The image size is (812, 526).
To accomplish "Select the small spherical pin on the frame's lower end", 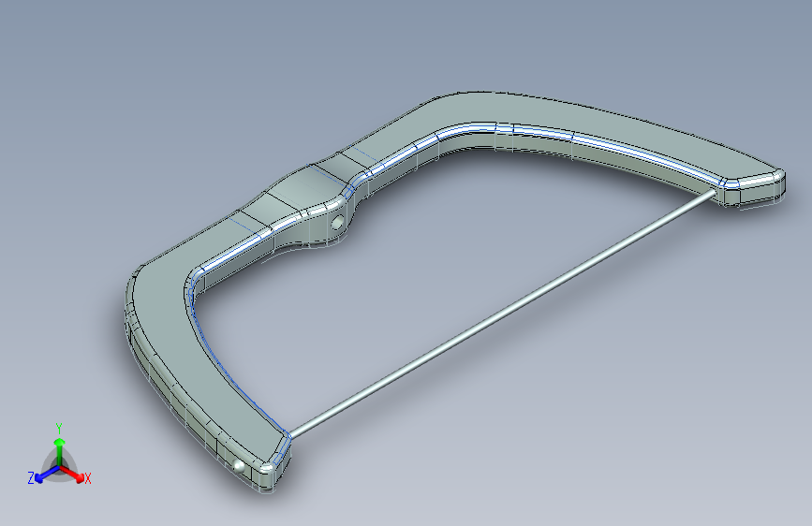I will (239, 466).
